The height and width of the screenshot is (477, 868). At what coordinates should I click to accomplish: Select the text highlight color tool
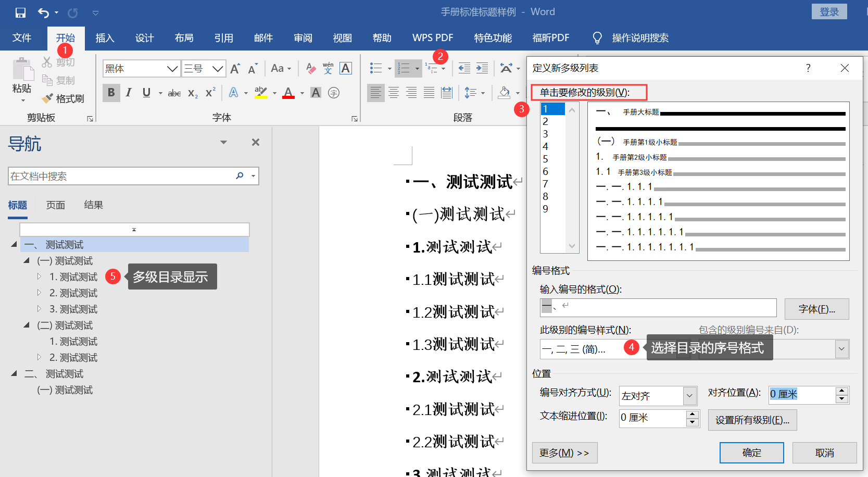coord(261,93)
